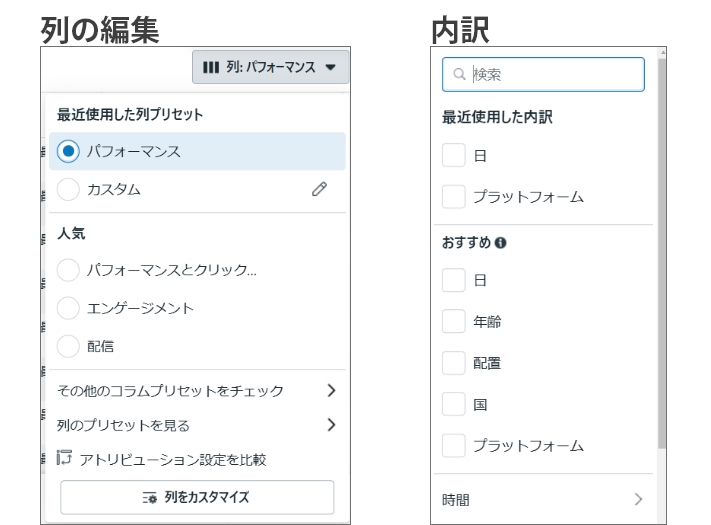Enable the 国 breakdown checkbox
This screenshot has width=711, height=525.
coord(453,404)
